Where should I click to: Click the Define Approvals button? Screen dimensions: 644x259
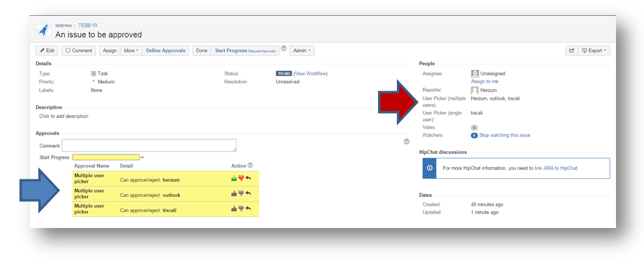pyautogui.click(x=166, y=50)
